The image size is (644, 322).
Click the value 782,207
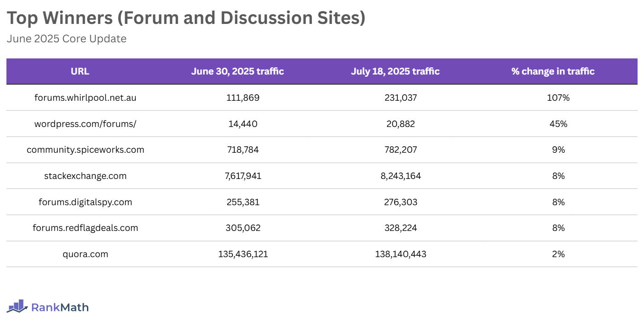pyautogui.click(x=401, y=149)
